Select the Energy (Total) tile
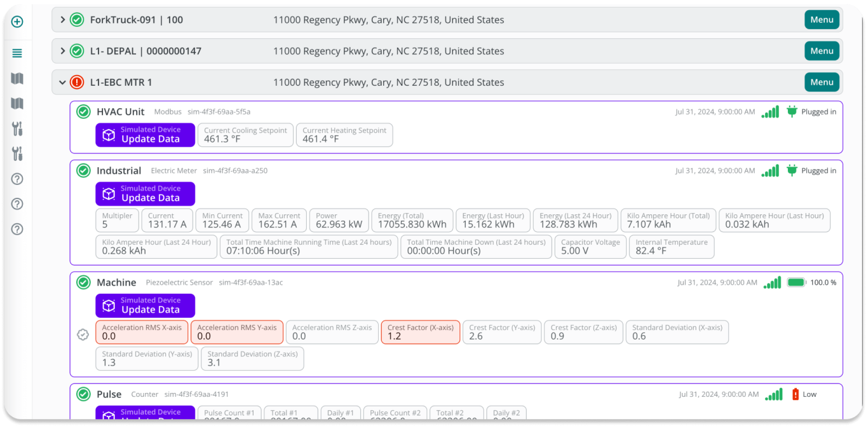 pos(412,220)
